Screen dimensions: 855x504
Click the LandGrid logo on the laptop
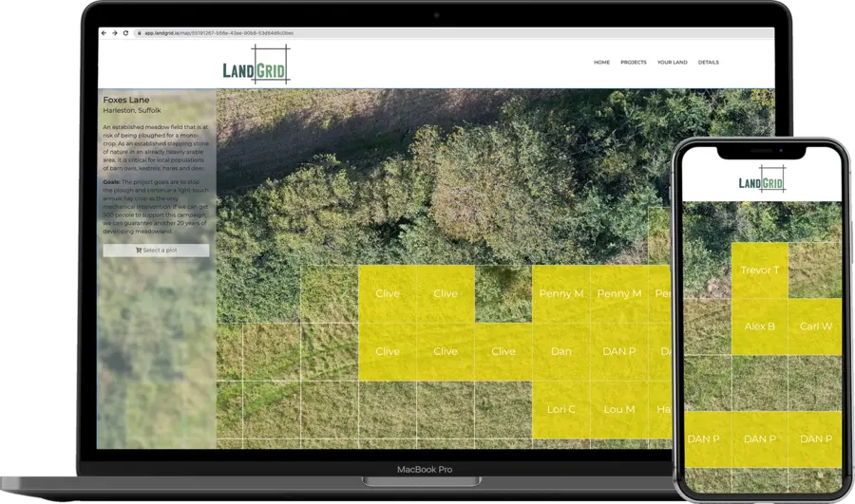(x=256, y=65)
